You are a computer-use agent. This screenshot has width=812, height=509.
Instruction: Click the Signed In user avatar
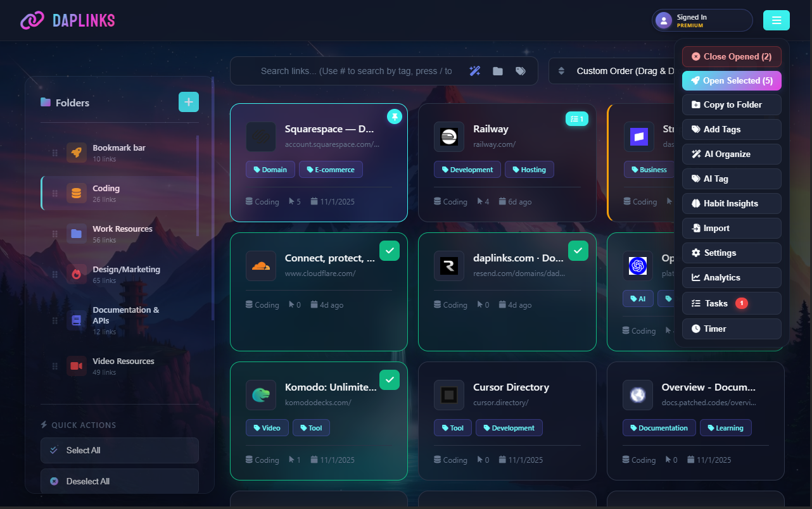(664, 21)
